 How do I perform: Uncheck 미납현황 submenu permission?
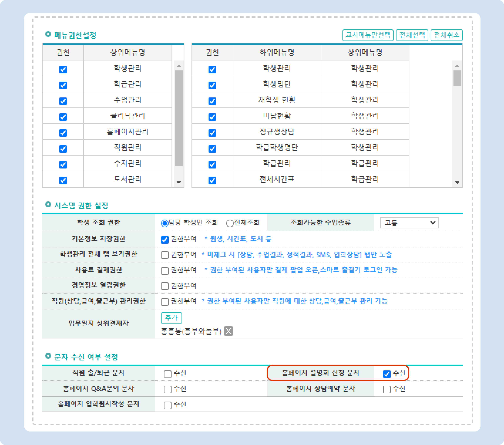pos(212,117)
